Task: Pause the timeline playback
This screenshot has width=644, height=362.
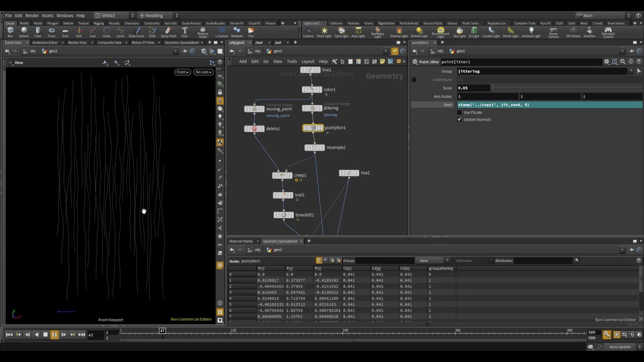Action: 54,334
